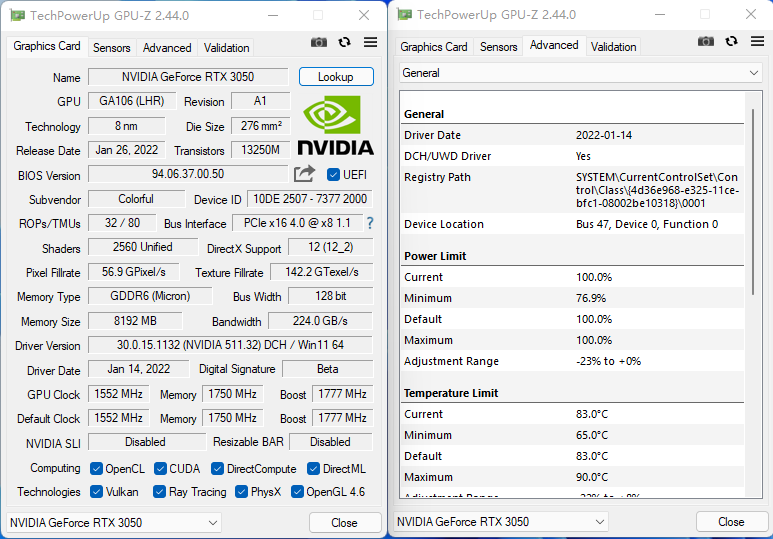Click the screenshot camera icon in right window

coord(705,41)
